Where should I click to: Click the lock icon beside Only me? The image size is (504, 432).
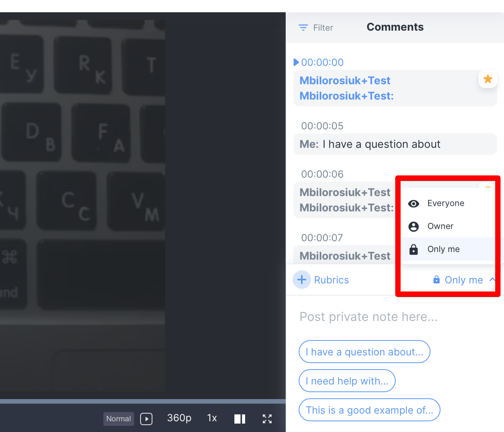[414, 249]
